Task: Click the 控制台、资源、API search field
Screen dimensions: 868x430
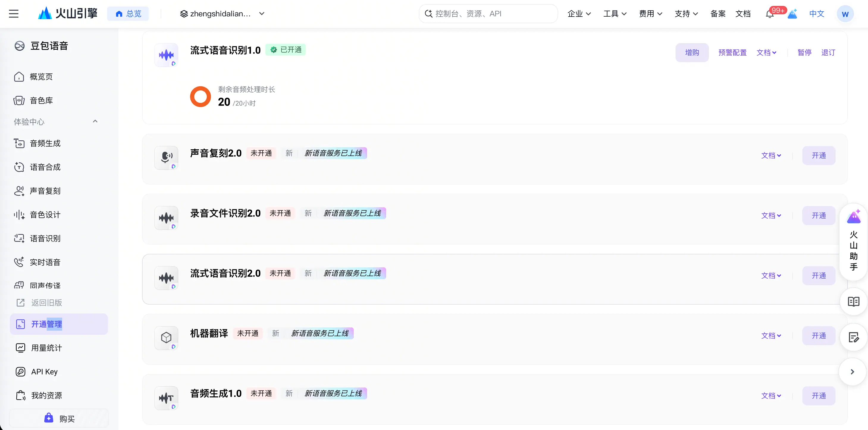Action: click(x=488, y=14)
